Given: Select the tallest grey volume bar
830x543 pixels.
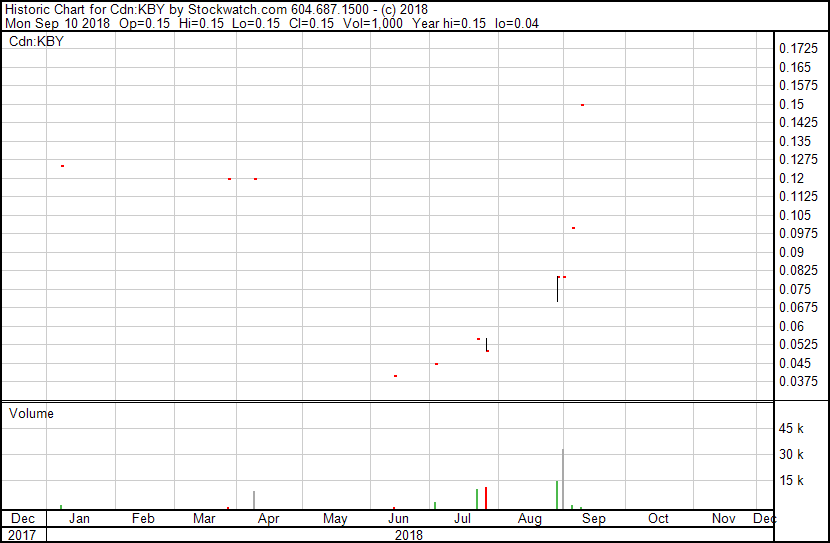Looking at the screenshot, I should 563,479.
